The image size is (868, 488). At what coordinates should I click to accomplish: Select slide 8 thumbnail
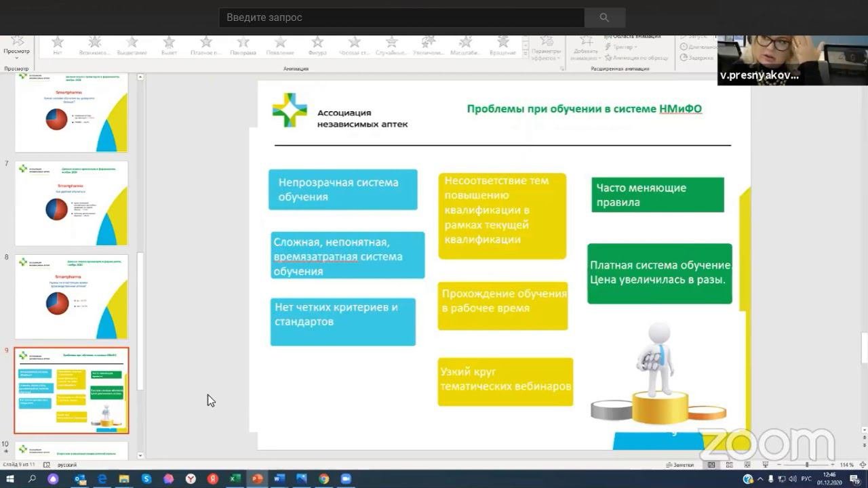71,297
